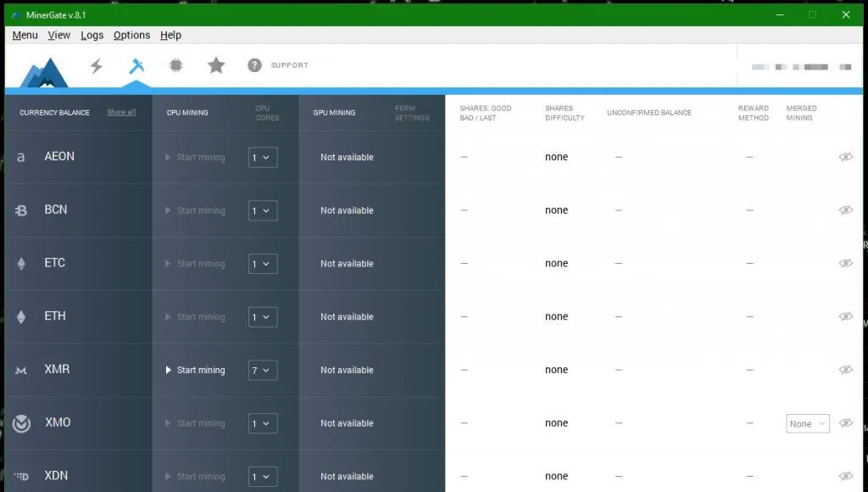This screenshot has width=868, height=492.
Task: Open the Logs menu
Action: coord(92,35)
